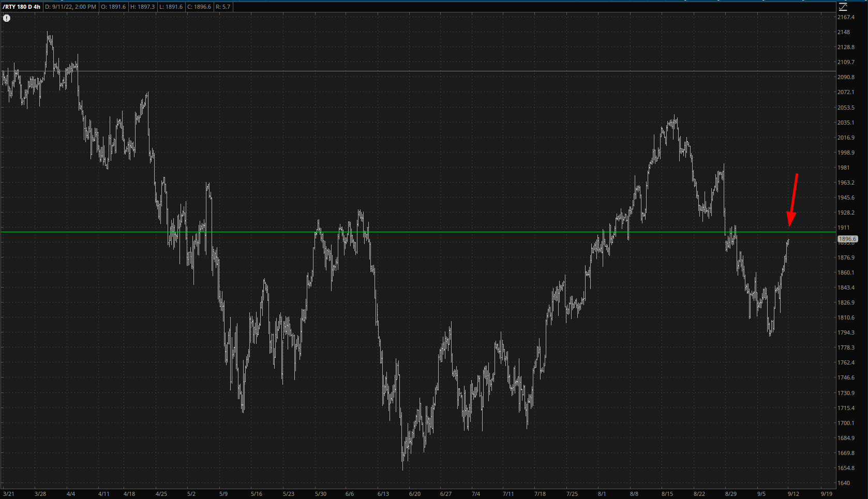Click the 6/20 date on time axis
Image resolution: width=868 pixels, height=499 pixels.
tap(415, 494)
